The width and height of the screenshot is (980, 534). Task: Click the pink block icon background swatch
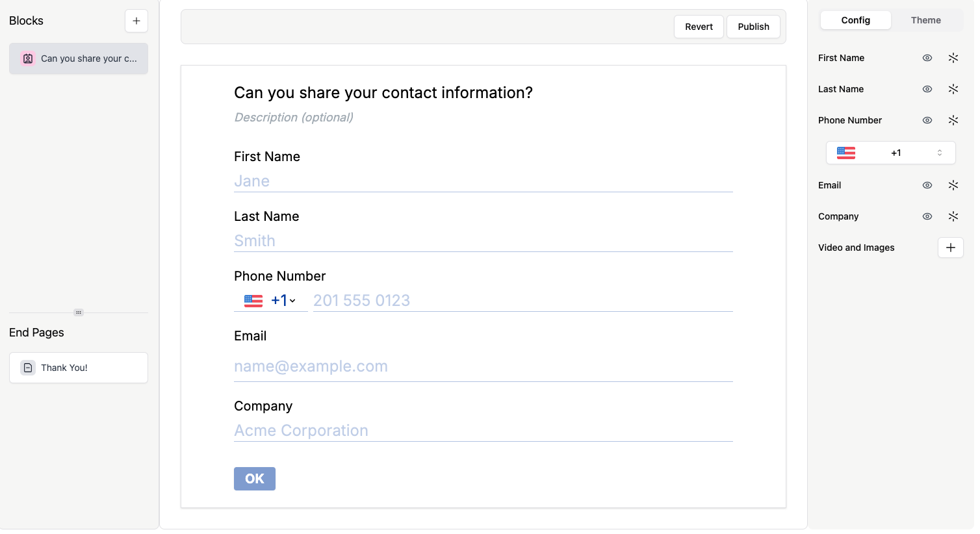tap(27, 58)
